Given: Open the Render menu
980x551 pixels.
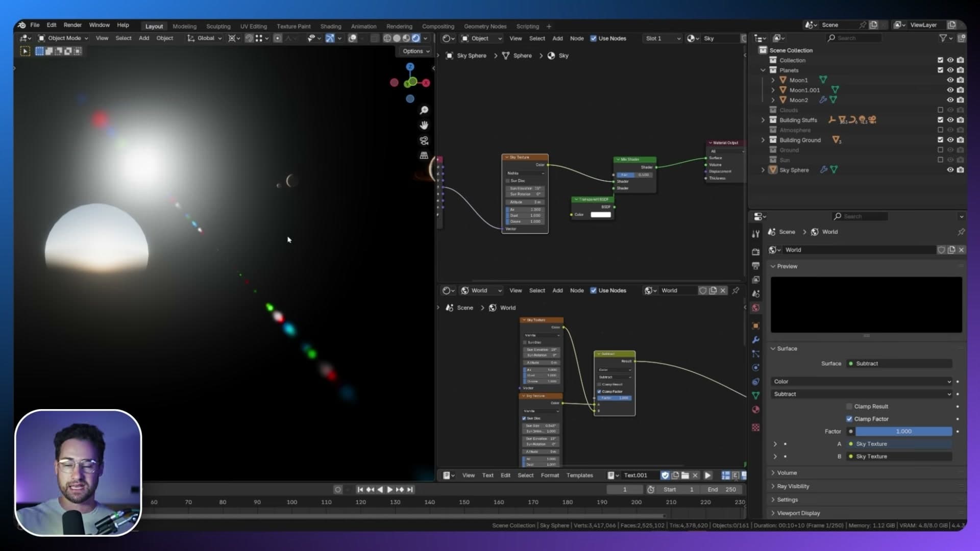Looking at the screenshot, I should (x=72, y=25).
